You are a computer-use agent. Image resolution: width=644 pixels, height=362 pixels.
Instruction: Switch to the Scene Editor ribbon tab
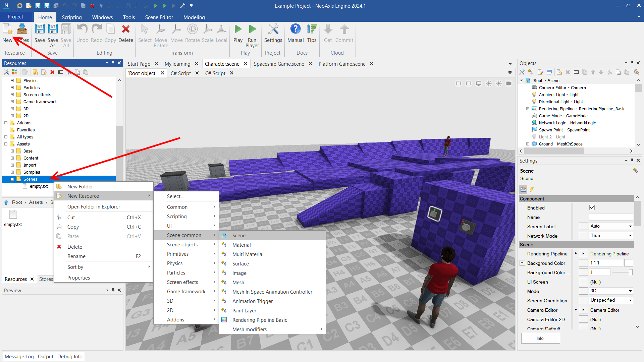[x=159, y=17]
